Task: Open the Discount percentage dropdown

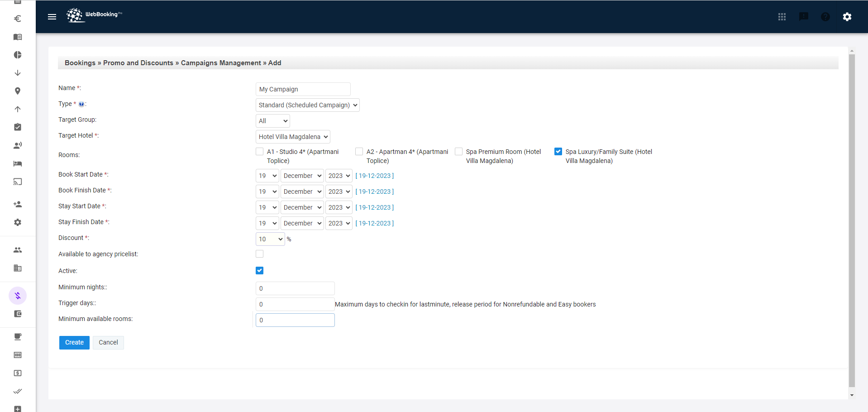Action: point(270,239)
